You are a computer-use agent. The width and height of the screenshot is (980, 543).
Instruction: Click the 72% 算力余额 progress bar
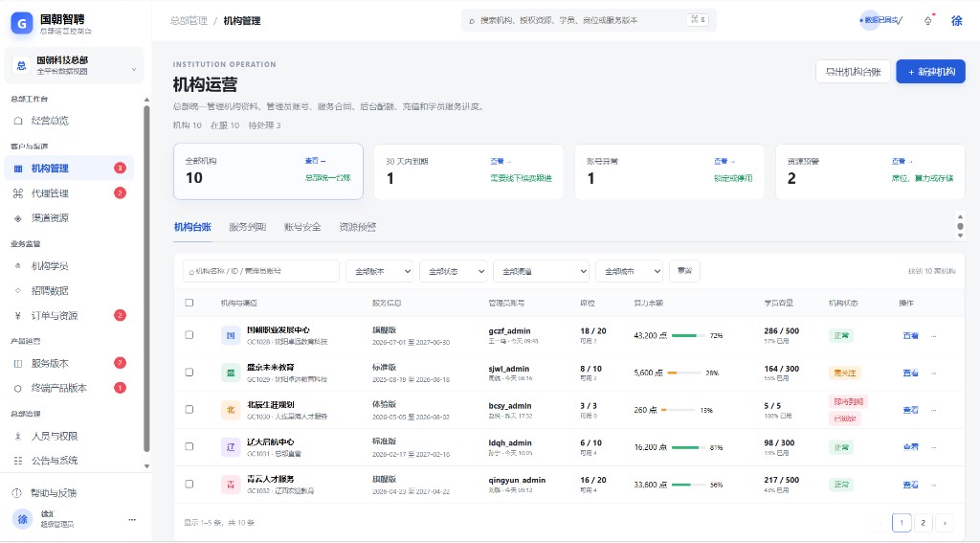click(x=688, y=336)
